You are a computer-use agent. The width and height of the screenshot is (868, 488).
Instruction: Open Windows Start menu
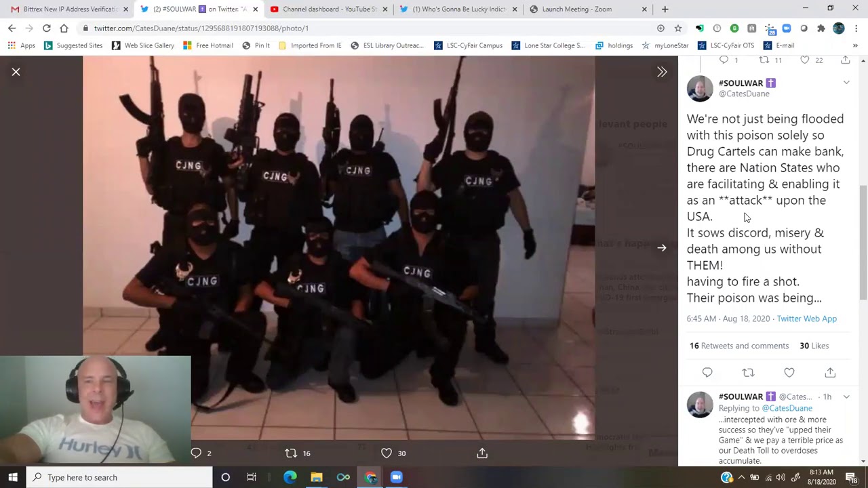(x=13, y=477)
